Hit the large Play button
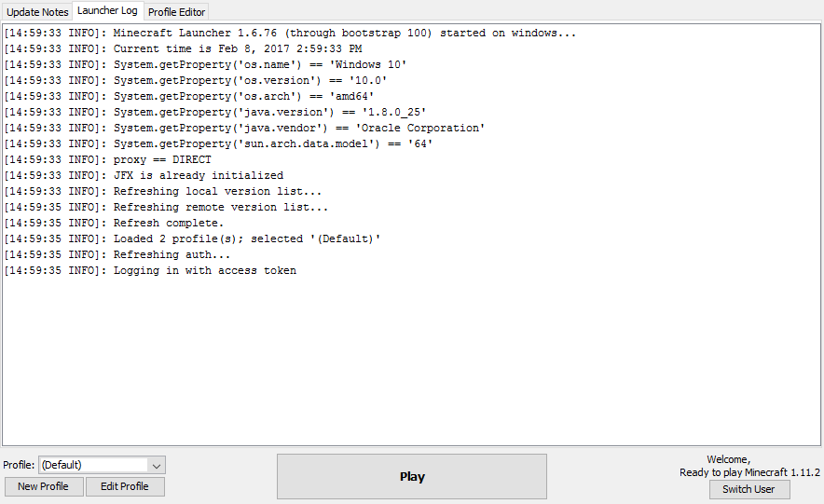Screen dimensions: 824x504 (411, 476)
